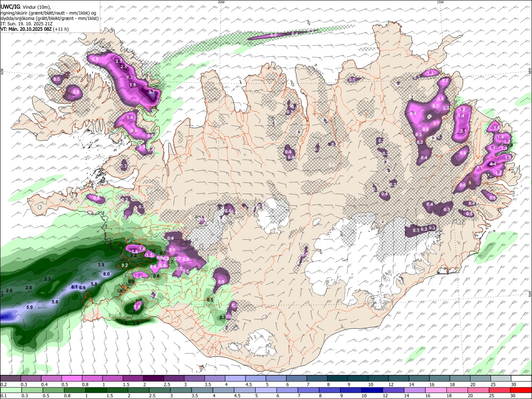The width and height of the screenshot is (532, 399).
Task: Pick lower legend deep blue 10–12 swatch
Action: click(372, 390)
